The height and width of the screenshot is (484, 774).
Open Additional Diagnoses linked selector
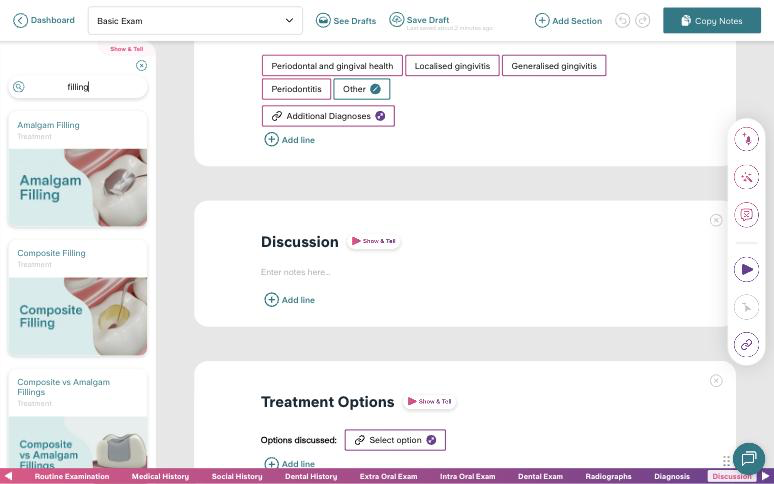tap(328, 116)
